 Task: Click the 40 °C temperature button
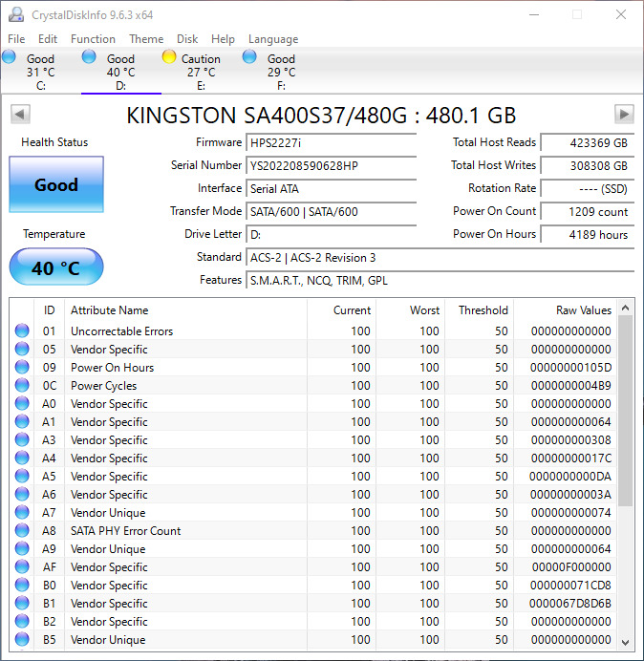coord(56,267)
